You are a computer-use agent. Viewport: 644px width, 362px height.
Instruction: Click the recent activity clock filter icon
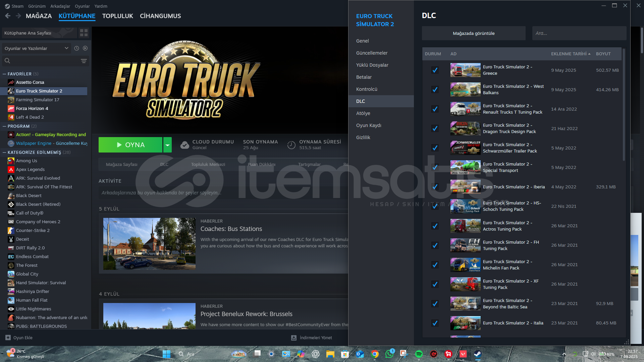76,48
